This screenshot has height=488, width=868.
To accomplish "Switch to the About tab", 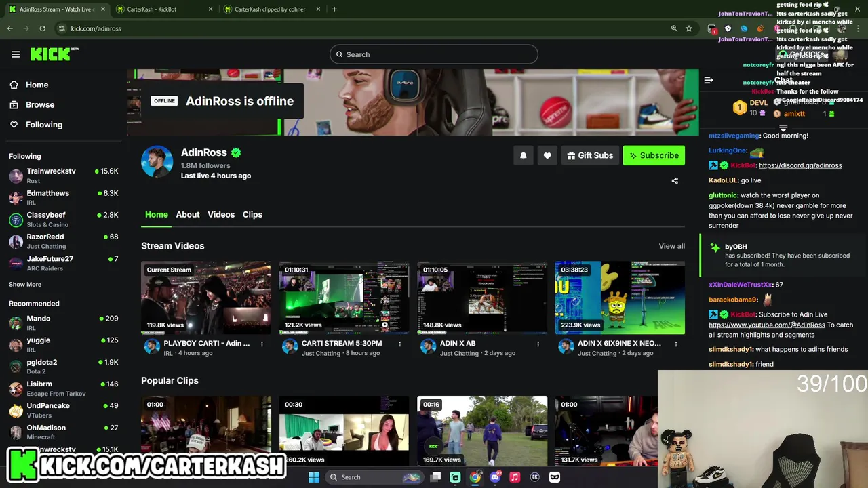I will click(188, 214).
